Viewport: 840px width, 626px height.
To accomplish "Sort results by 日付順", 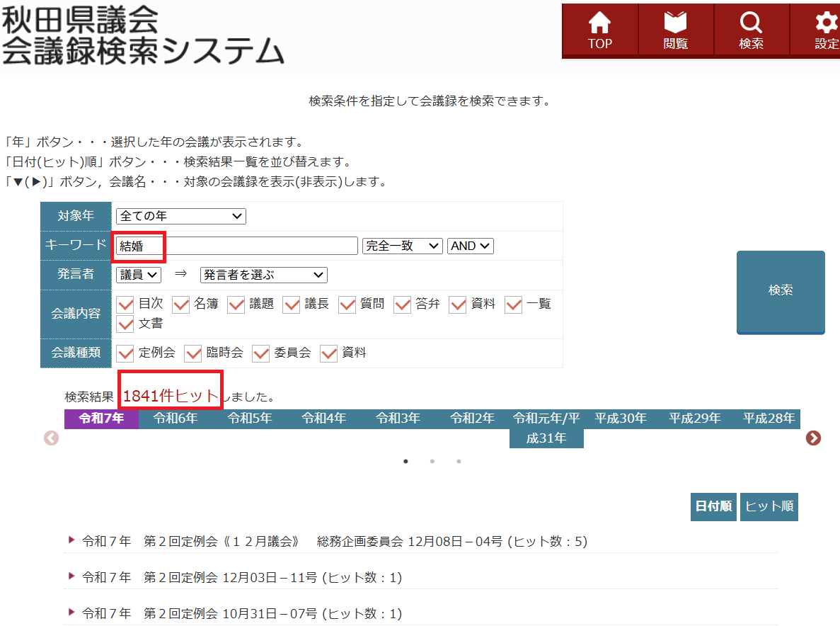I will pyautogui.click(x=713, y=506).
